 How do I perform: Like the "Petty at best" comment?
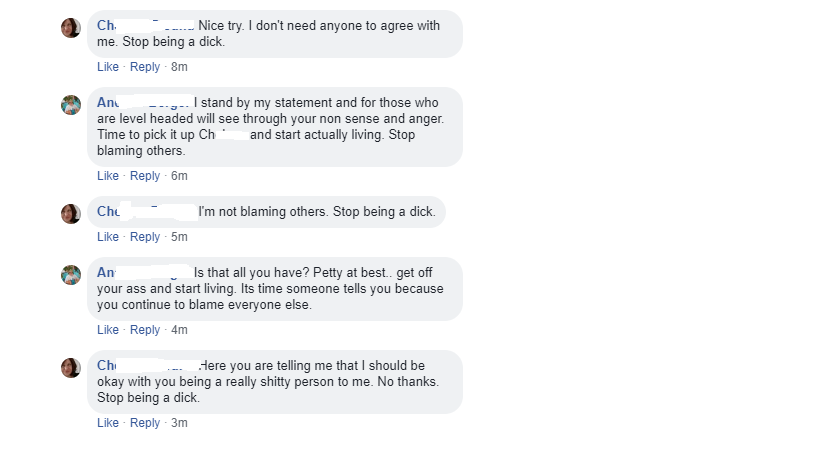click(108, 330)
